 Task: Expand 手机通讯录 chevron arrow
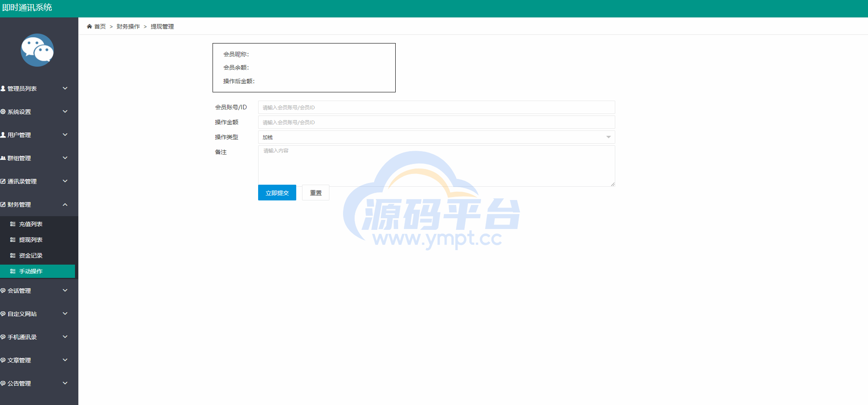click(x=65, y=337)
